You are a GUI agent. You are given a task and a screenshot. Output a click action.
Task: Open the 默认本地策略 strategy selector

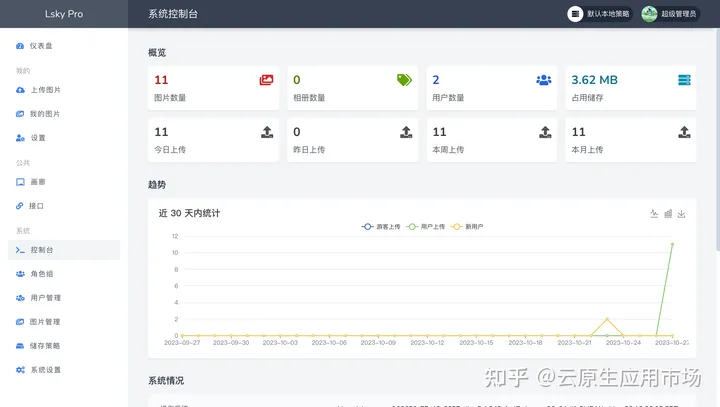click(599, 14)
